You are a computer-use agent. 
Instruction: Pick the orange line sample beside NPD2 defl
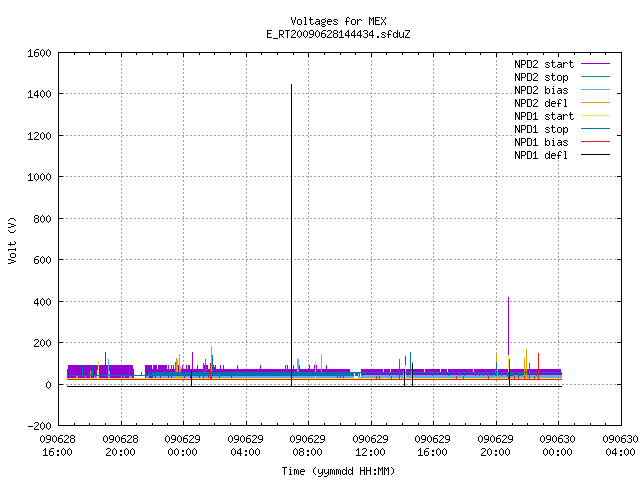pos(595,102)
